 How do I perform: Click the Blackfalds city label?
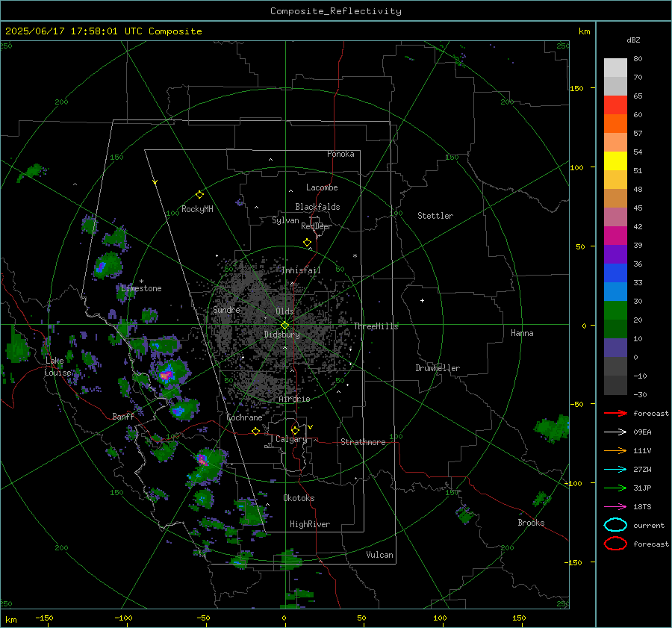[x=317, y=207]
